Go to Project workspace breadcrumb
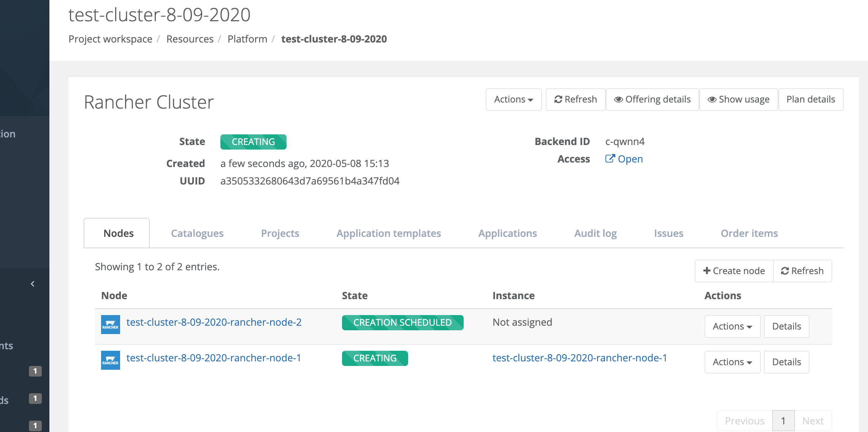This screenshot has width=868, height=432. (x=110, y=39)
